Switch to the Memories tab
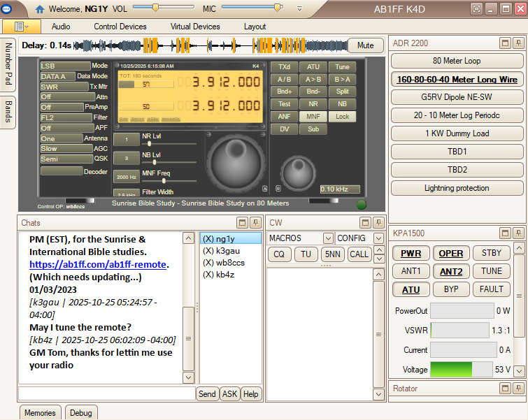 pos(40,412)
